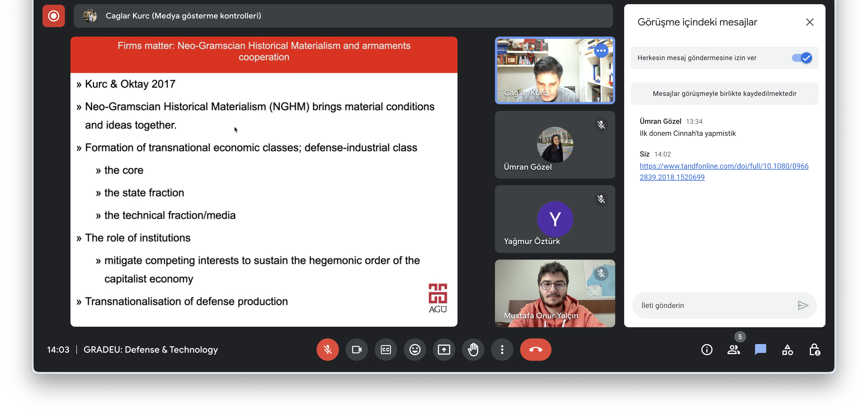Open meeting details info icon
The image size is (868, 415).
tap(707, 350)
